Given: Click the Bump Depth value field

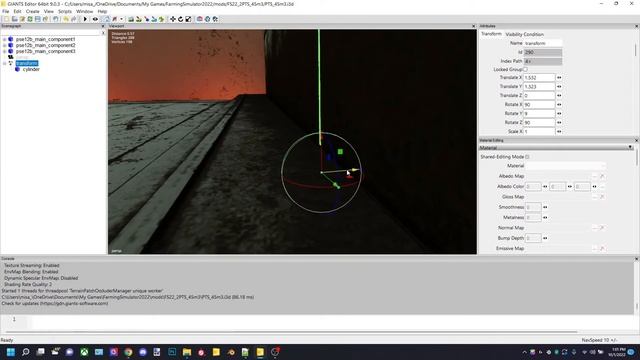Looking at the screenshot, I should [533, 238].
